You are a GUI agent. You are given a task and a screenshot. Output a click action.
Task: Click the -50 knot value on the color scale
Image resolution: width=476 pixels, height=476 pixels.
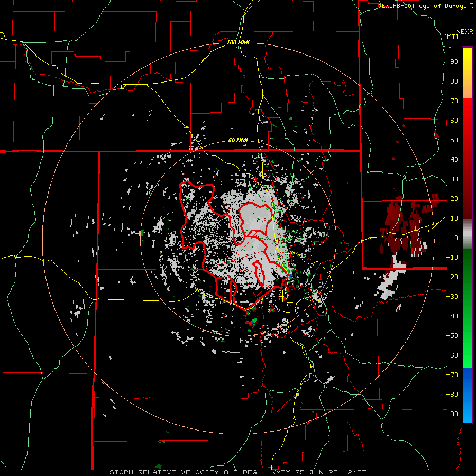[452, 336]
